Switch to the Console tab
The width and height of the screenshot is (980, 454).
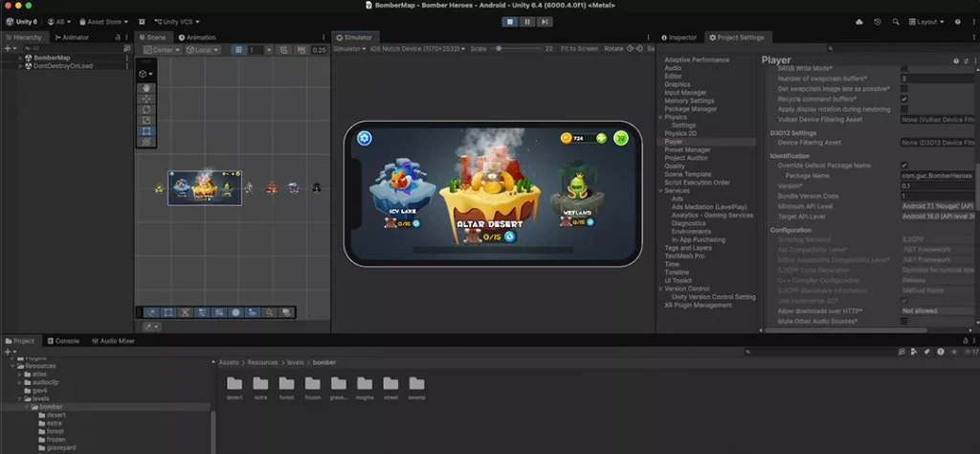[x=63, y=341]
